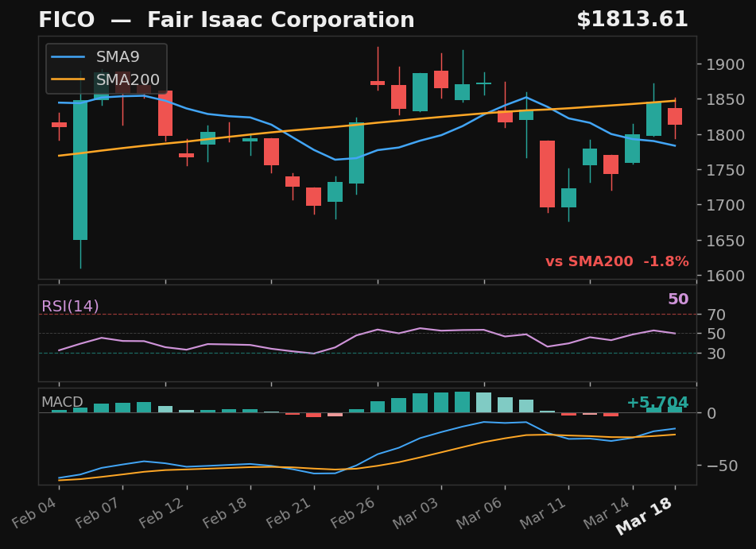
Task: Click the Mar 03 date label
Action: 416,512
